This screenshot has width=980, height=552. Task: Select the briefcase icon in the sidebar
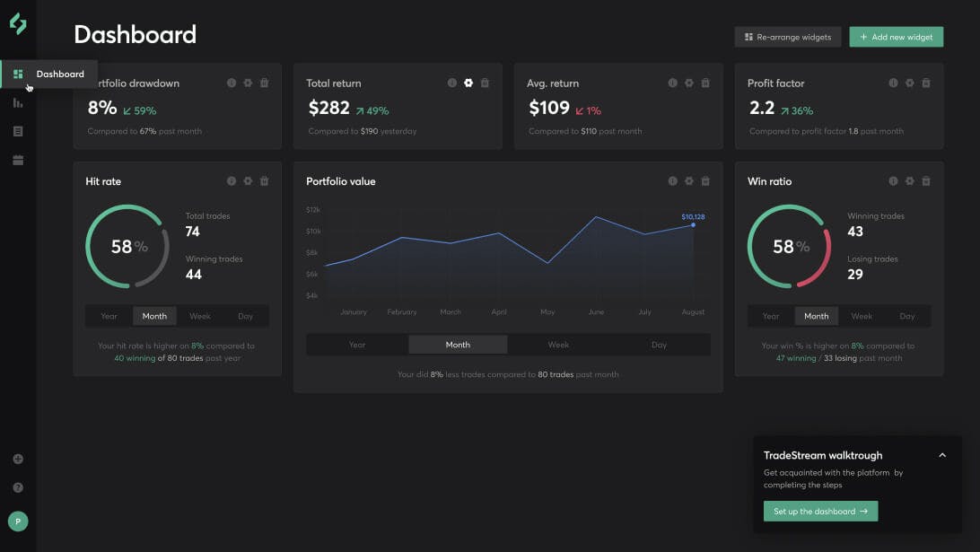point(18,160)
